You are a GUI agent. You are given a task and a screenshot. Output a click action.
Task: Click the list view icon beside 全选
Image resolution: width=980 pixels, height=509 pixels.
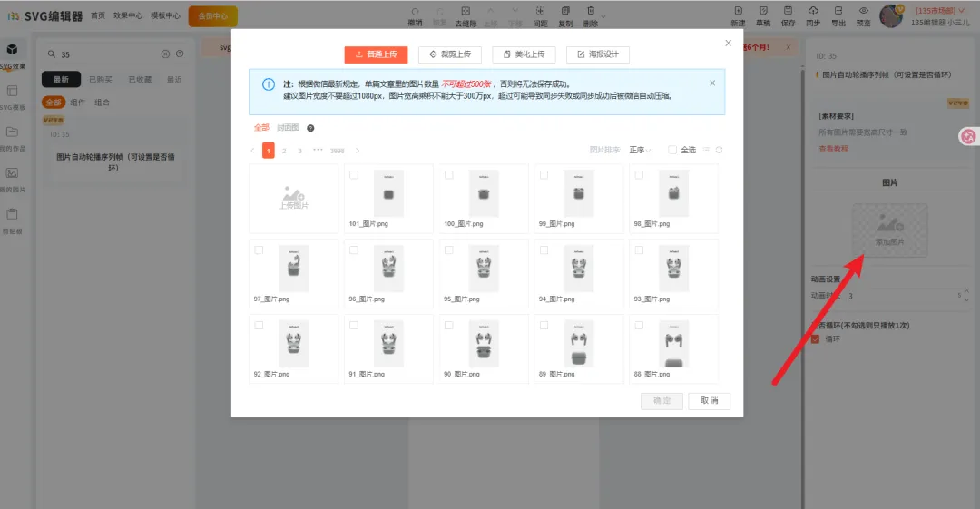pyautogui.click(x=706, y=150)
